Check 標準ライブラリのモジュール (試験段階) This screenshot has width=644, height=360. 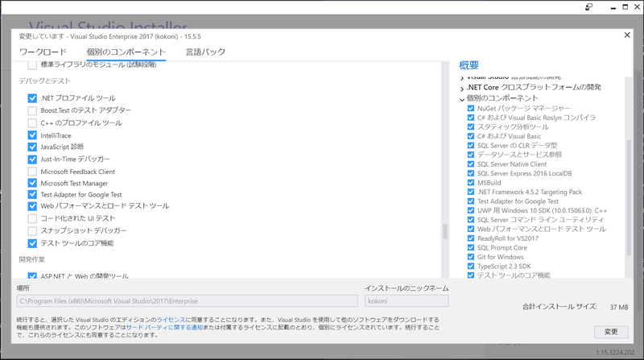pos(32,65)
